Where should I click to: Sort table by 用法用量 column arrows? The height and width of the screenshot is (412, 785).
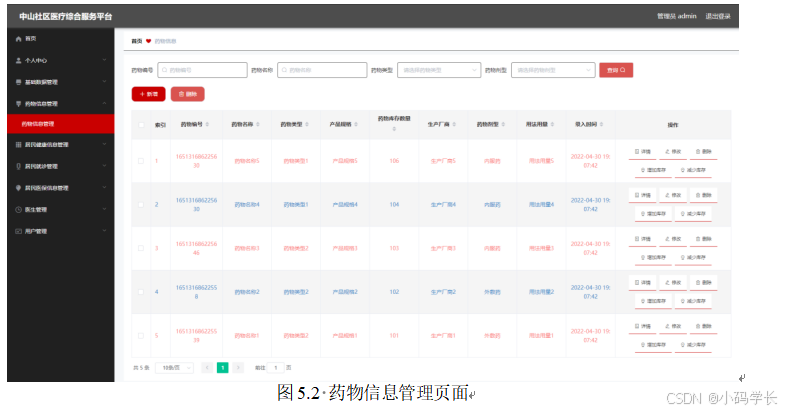552,124
